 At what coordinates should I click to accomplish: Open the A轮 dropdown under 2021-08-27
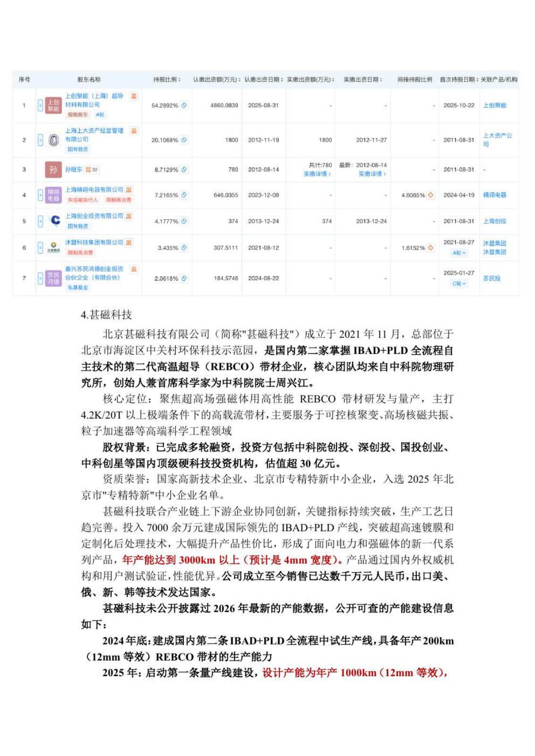coord(459,253)
